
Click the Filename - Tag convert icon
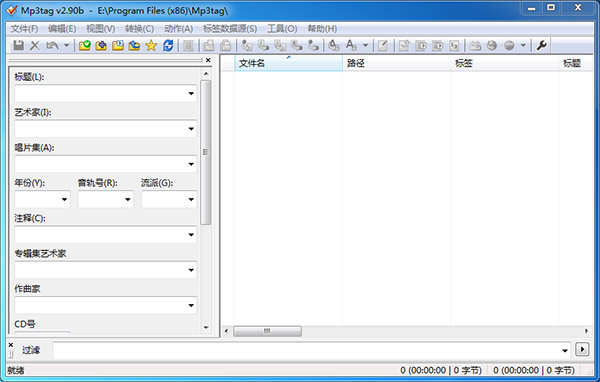coord(263,46)
